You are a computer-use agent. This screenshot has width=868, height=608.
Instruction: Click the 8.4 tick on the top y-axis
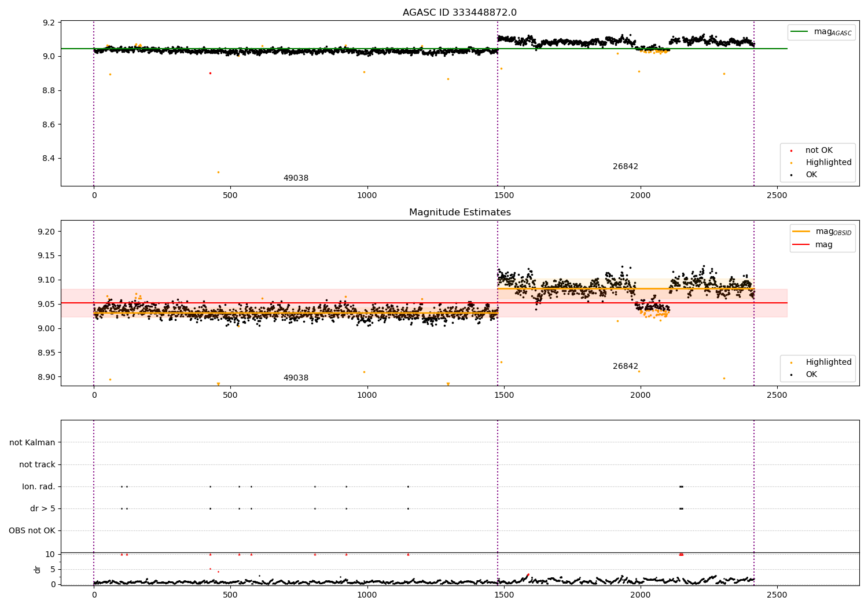(49, 159)
